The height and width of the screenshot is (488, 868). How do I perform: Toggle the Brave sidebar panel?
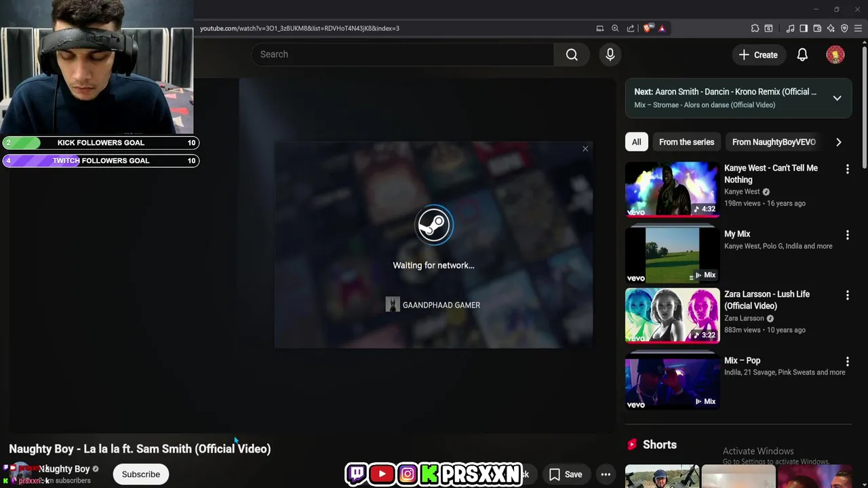pyautogui.click(x=804, y=28)
